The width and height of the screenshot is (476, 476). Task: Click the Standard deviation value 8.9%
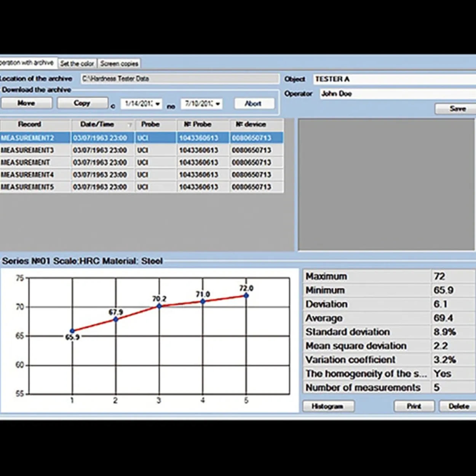pyautogui.click(x=445, y=332)
